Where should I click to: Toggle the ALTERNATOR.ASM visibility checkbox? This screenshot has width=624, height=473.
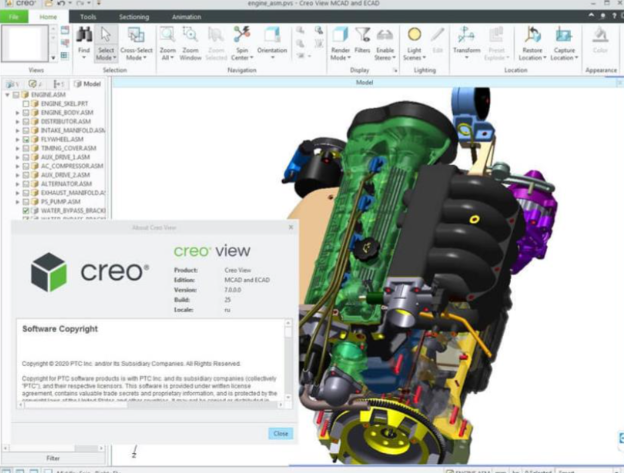[26, 184]
